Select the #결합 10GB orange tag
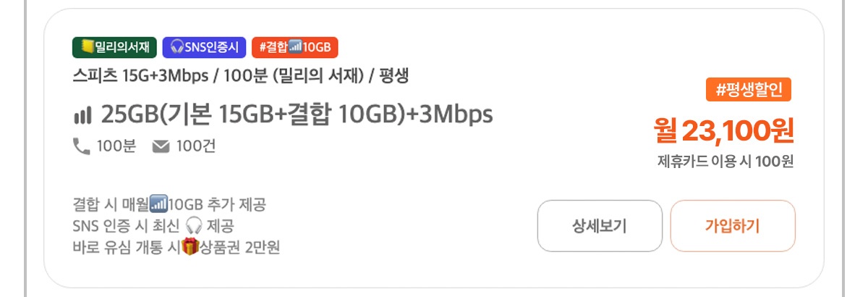Image resolution: width=868 pixels, height=297 pixels. point(295,48)
